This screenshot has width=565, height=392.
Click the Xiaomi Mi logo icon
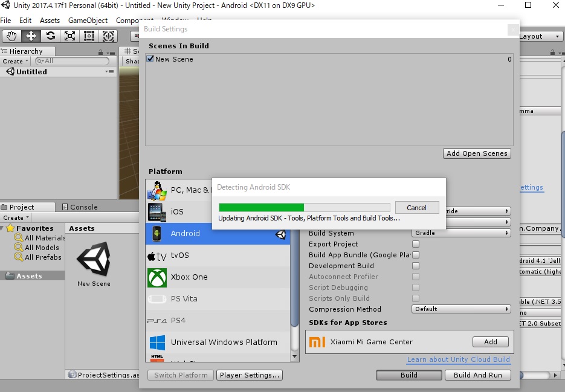pyautogui.click(x=317, y=342)
